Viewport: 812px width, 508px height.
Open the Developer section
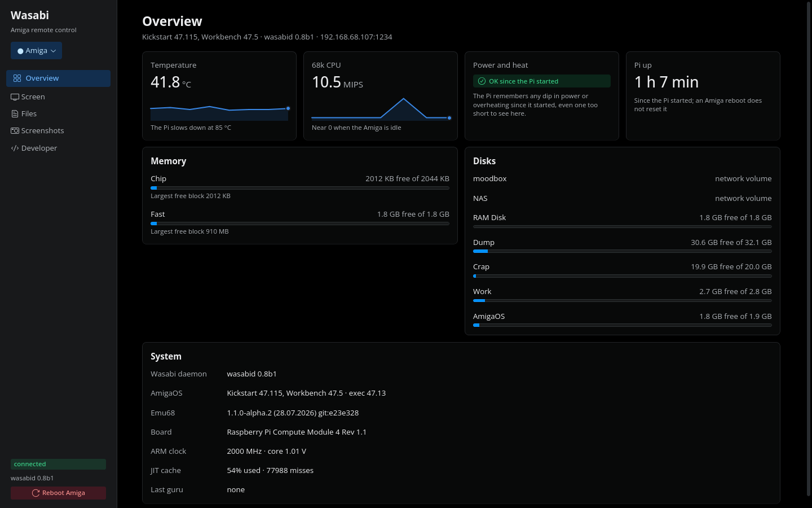point(58,148)
